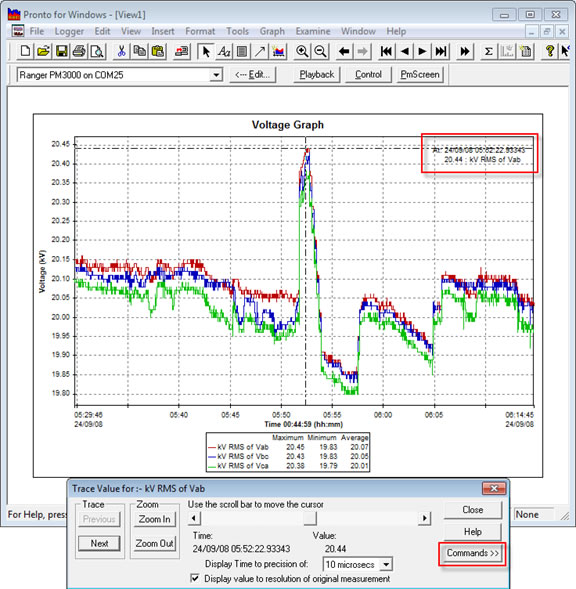This screenshot has height=589, width=576.
Task: Open the 10 microsecs precision dropdown
Action: click(x=386, y=564)
